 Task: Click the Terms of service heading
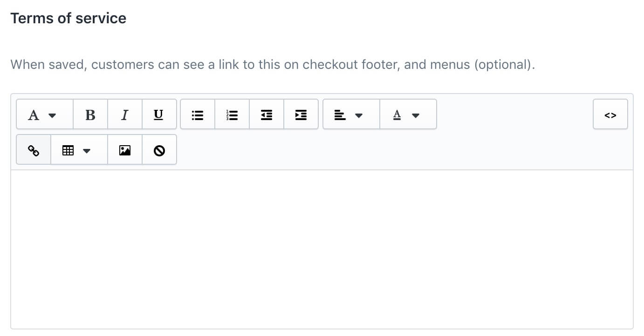pos(69,18)
